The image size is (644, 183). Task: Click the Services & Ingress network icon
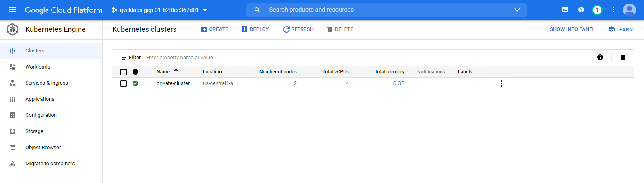coord(12,83)
